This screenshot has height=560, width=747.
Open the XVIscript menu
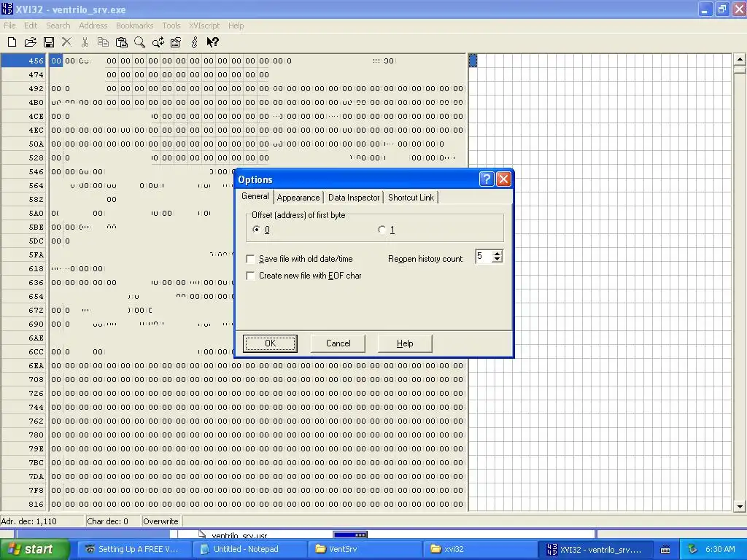pos(204,26)
